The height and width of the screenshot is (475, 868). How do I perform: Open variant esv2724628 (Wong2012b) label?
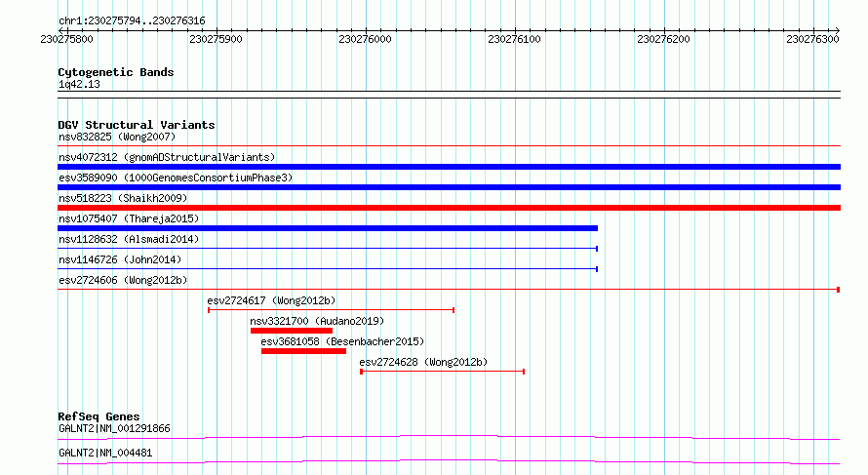[x=423, y=362]
